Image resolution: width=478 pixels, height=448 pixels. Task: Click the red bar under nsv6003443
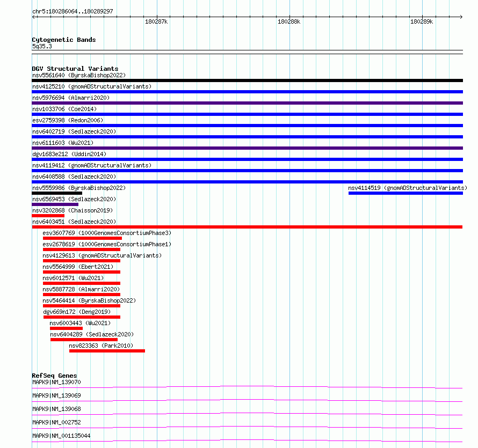coord(67,328)
